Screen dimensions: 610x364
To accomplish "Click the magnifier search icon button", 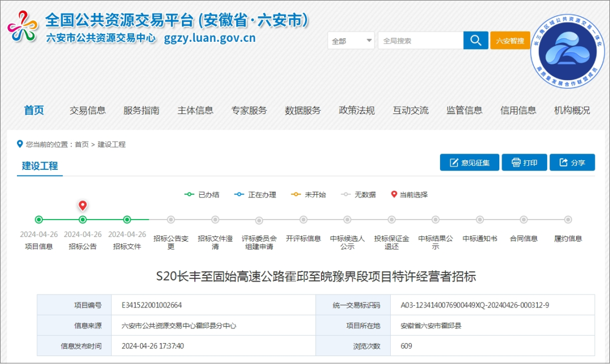I will 476,41.
